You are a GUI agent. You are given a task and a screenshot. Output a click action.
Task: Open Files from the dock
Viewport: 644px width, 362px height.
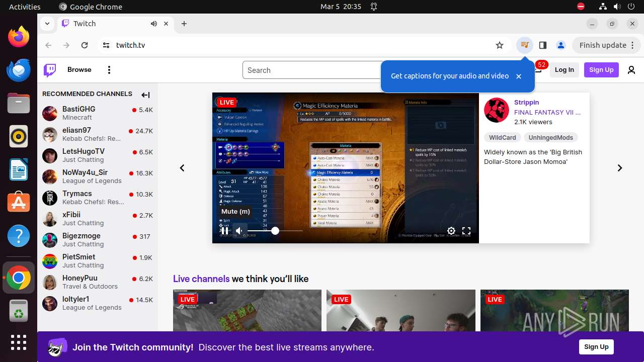click(x=19, y=103)
